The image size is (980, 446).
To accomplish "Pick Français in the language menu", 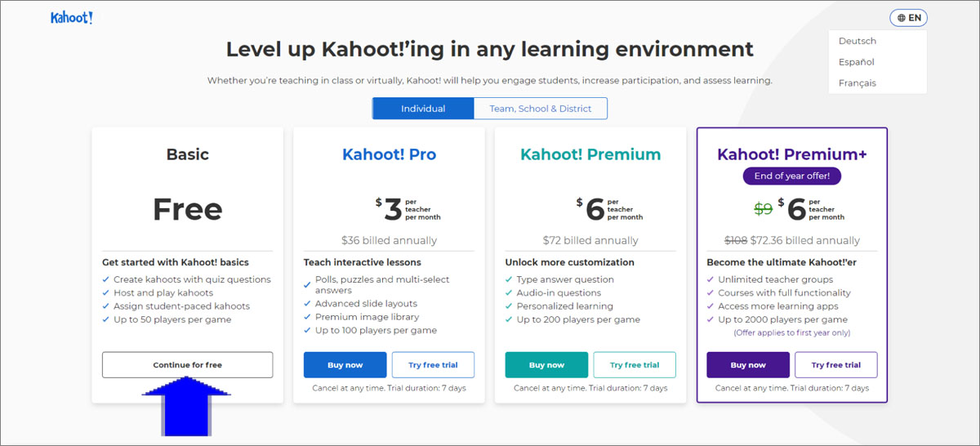I will tap(857, 83).
